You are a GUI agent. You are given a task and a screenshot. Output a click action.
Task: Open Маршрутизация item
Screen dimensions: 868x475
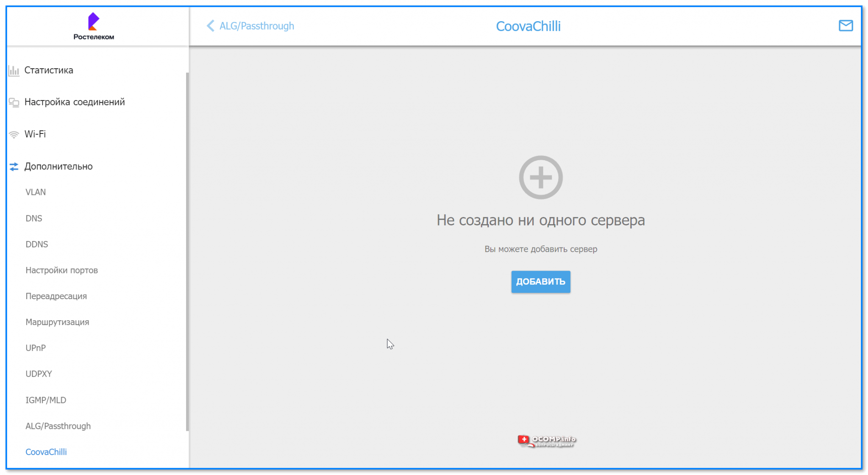[57, 322]
